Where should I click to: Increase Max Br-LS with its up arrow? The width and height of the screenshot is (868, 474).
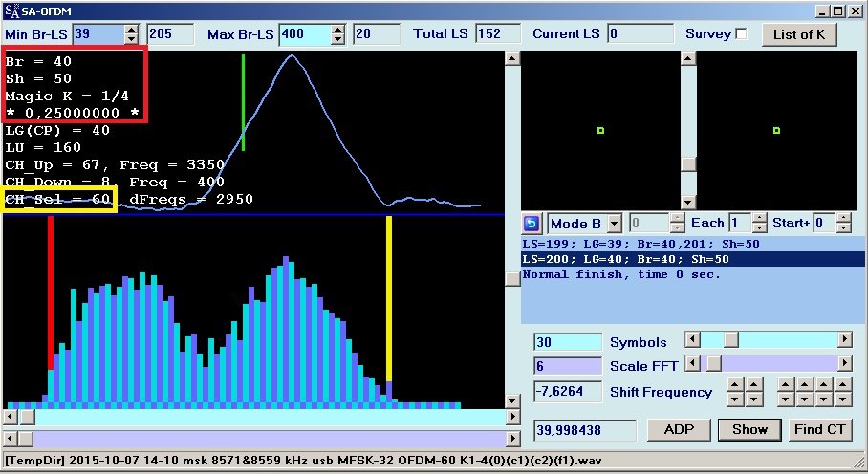(x=338, y=30)
